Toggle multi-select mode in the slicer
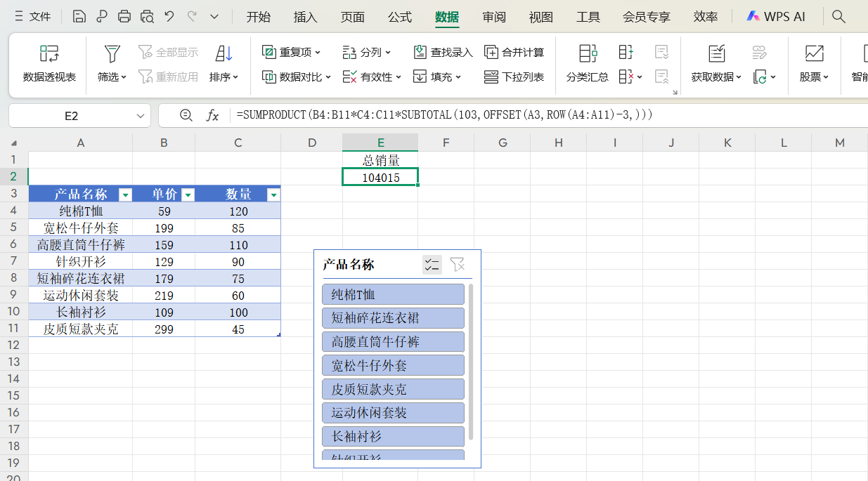The image size is (868, 481). pyautogui.click(x=432, y=265)
